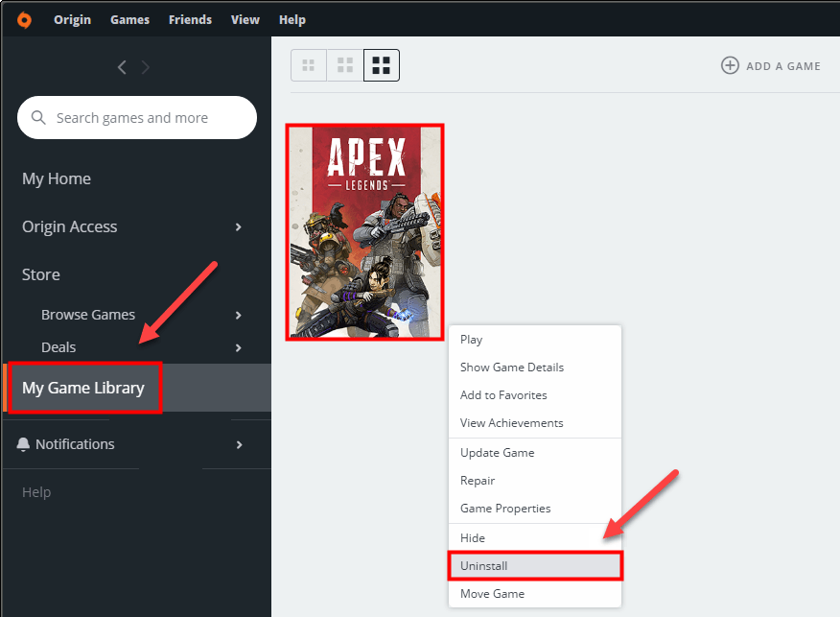Select Hide in the context menu

click(x=535, y=538)
